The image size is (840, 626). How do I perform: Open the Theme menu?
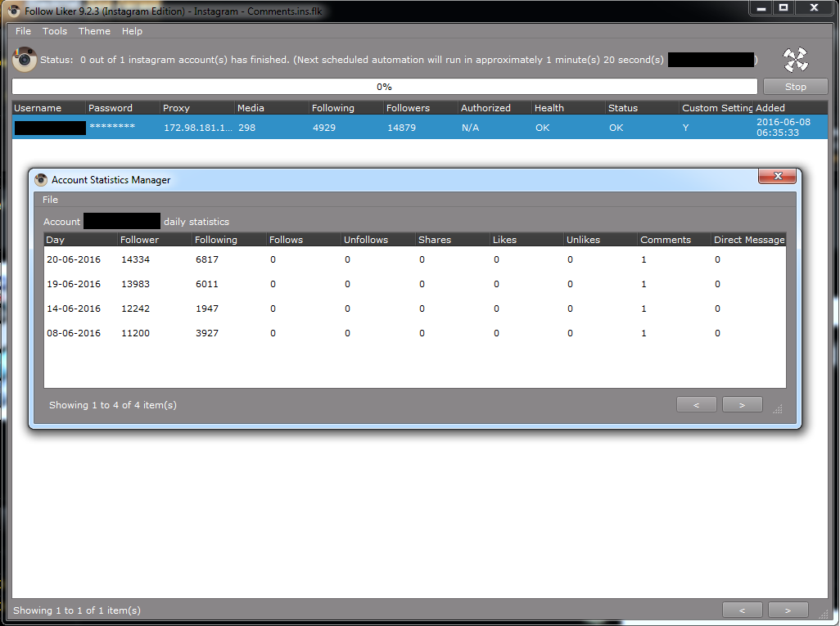94,31
